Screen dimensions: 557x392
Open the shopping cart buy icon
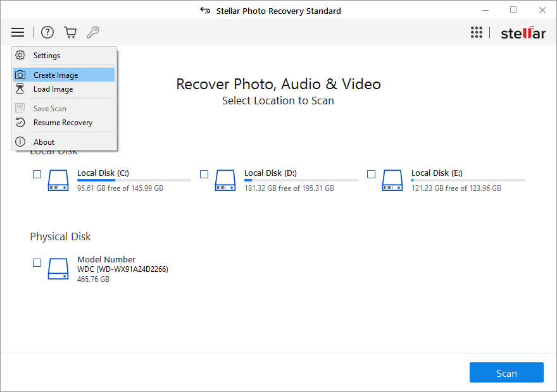pos(70,32)
